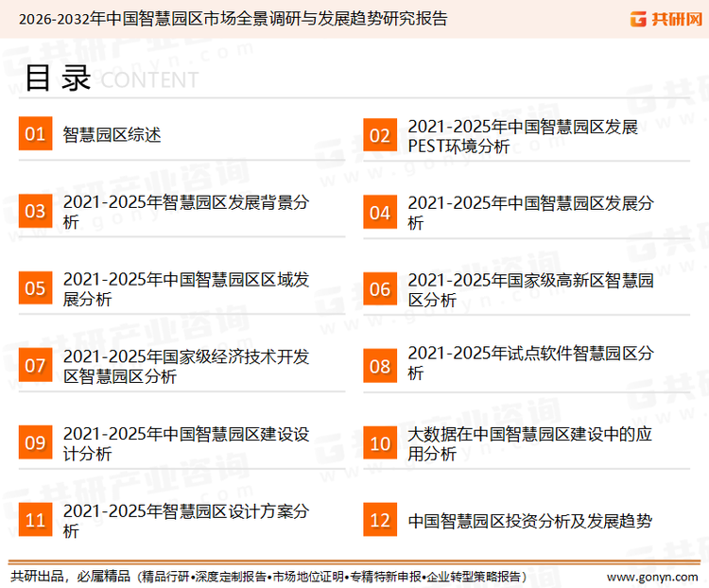Image resolution: width=709 pixels, height=588 pixels.
Task: Select chapter title 中国智慧园区投资分析及发展趋势
Action: coord(530,521)
